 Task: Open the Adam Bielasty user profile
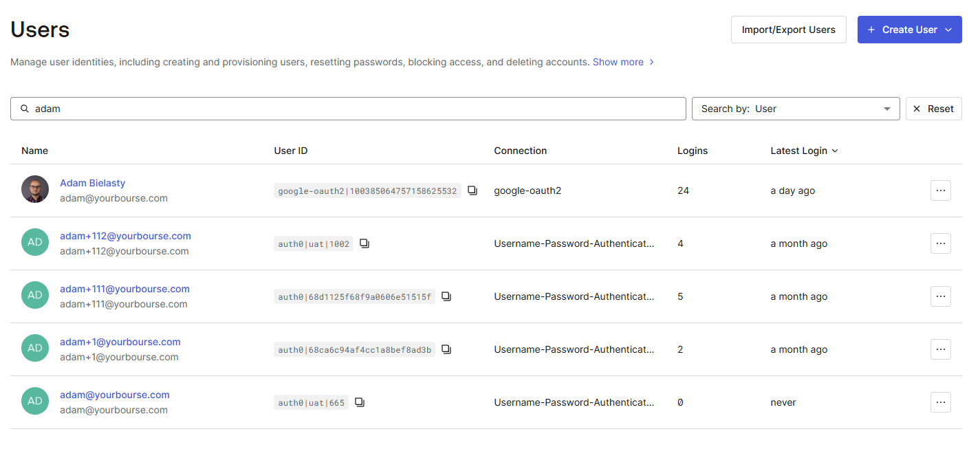coord(92,183)
